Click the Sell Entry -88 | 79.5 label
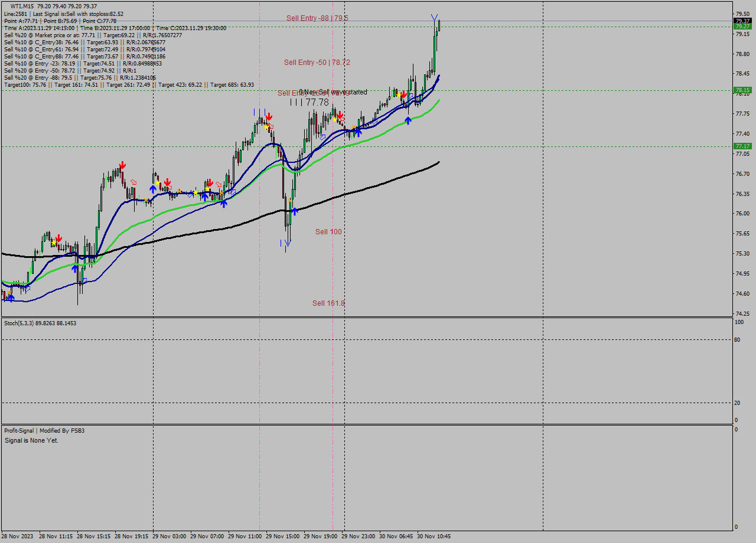This screenshot has height=543, width=756. point(317,18)
